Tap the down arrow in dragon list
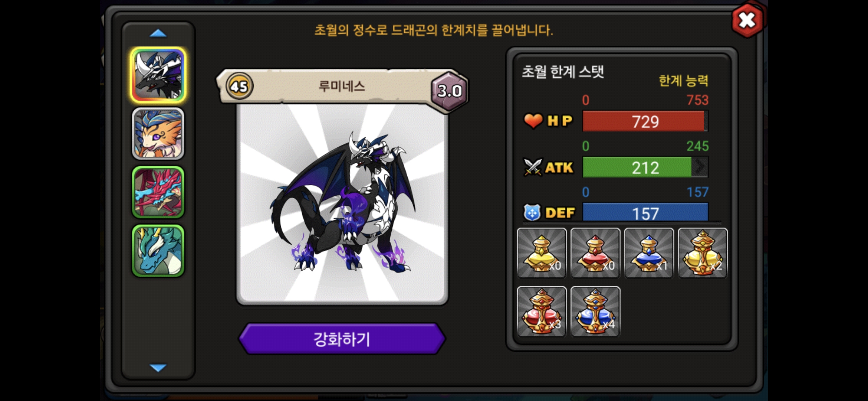The width and height of the screenshot is (868, 401). [158, 368]
